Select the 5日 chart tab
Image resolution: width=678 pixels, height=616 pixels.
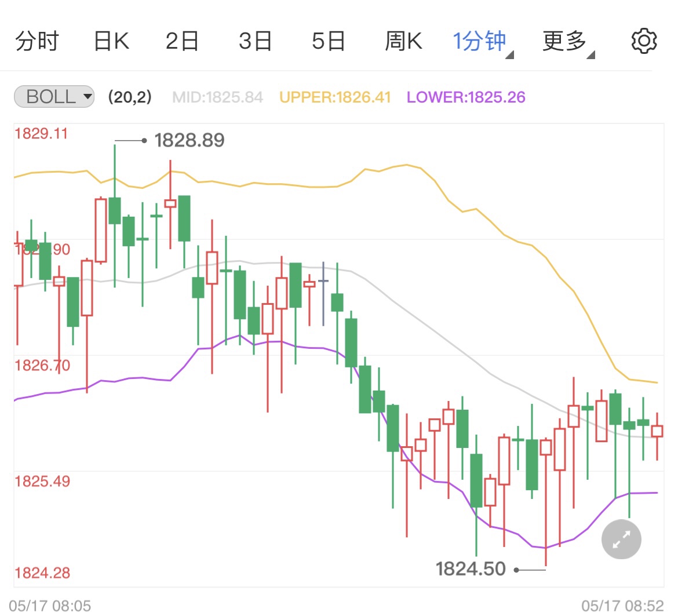[328, 42]
